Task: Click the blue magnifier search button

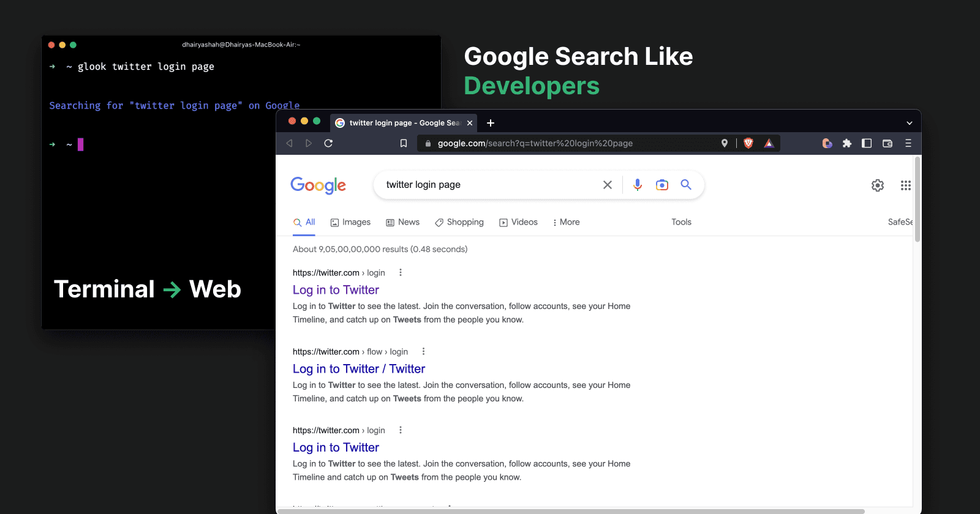Action: pos(686,185)
